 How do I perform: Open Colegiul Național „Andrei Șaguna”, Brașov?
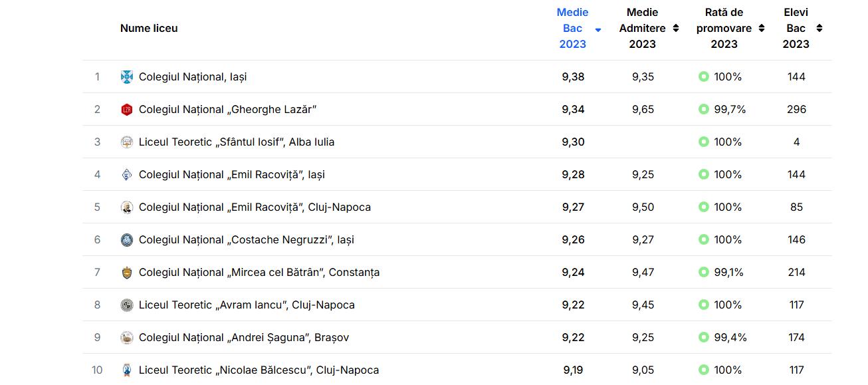243,338
